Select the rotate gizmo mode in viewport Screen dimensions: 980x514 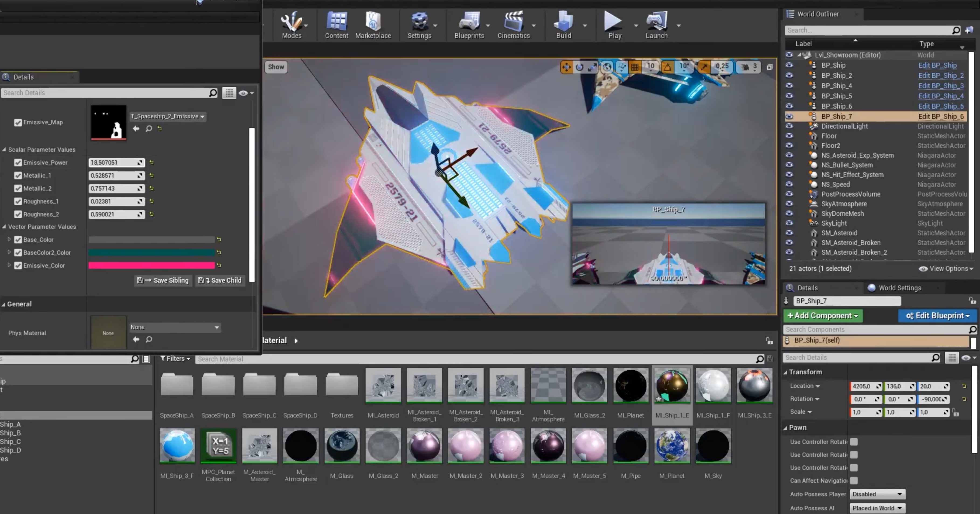(579, 67)
